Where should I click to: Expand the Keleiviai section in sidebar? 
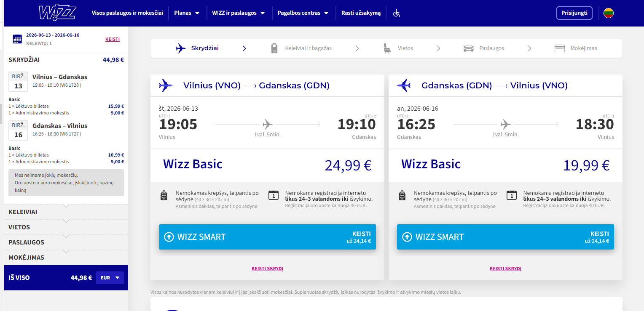66,212
